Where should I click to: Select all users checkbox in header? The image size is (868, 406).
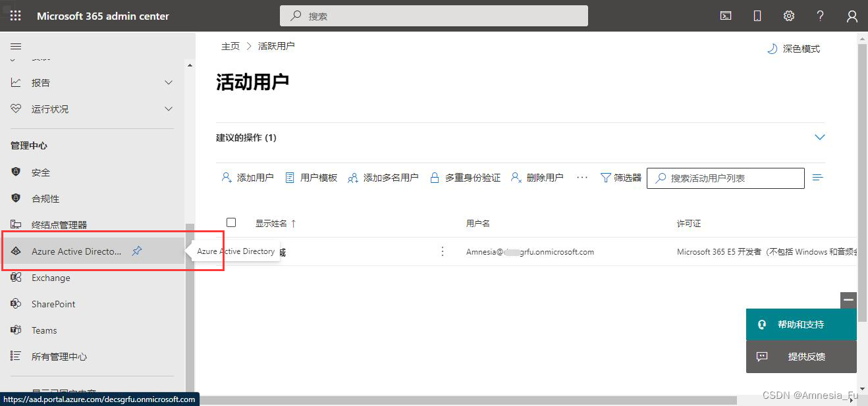coord(231,222)
